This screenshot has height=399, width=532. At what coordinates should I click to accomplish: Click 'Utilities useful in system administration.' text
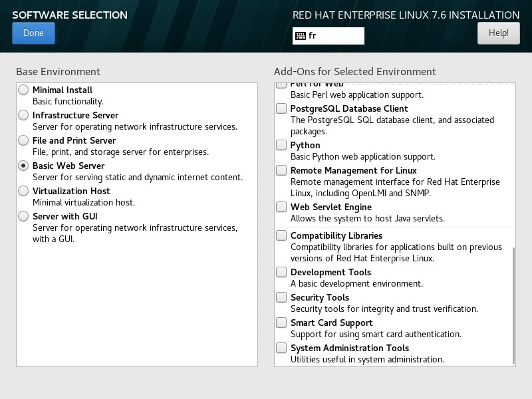click(367, 360)
